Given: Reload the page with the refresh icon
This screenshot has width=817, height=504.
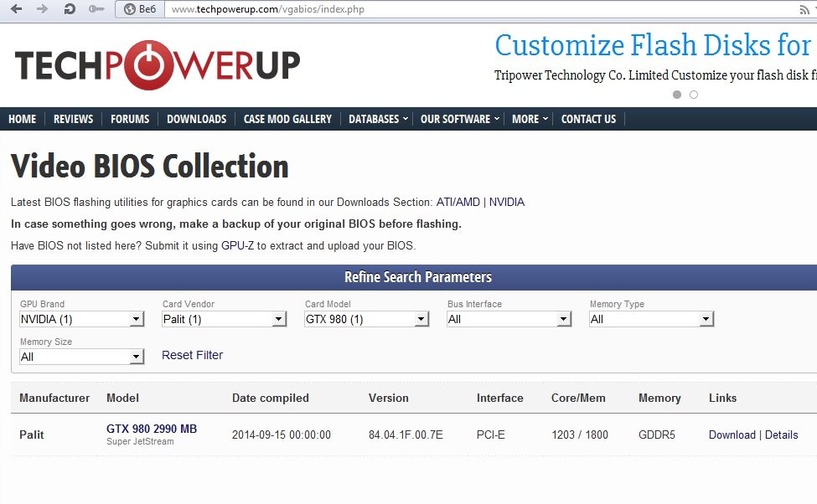Looking at the screenshot, I should (70, 9).
